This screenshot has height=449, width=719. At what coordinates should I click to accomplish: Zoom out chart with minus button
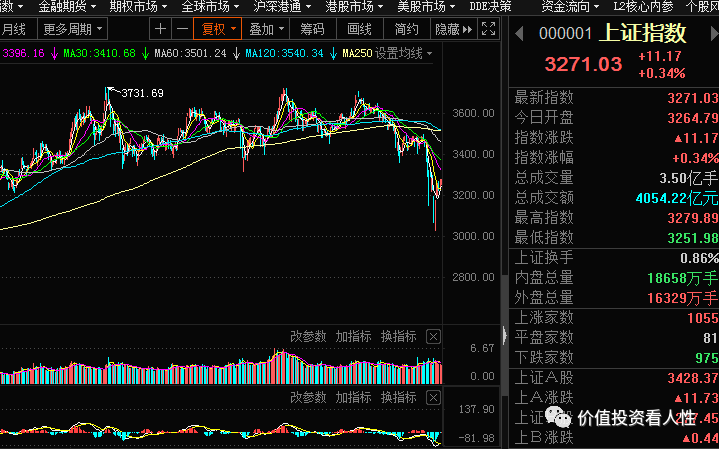[183, 29]
